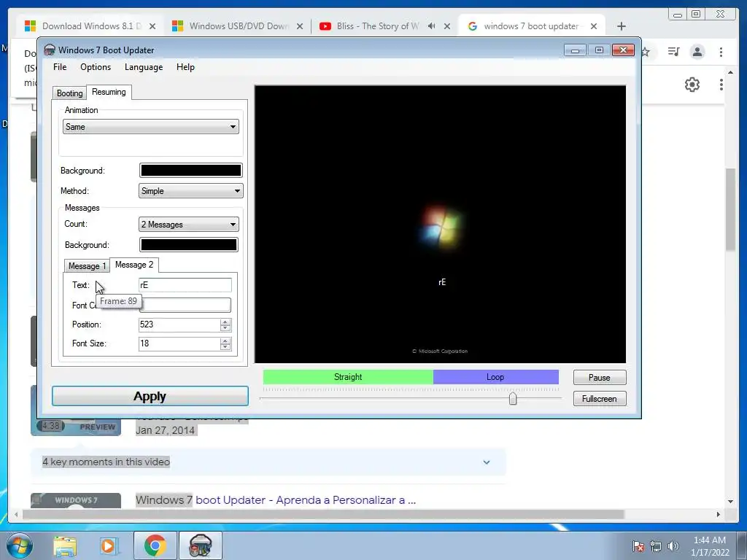This screenshot has height=560, width=747.
Task: Mute audio icon on the Bliss tab
Action: 432,26
